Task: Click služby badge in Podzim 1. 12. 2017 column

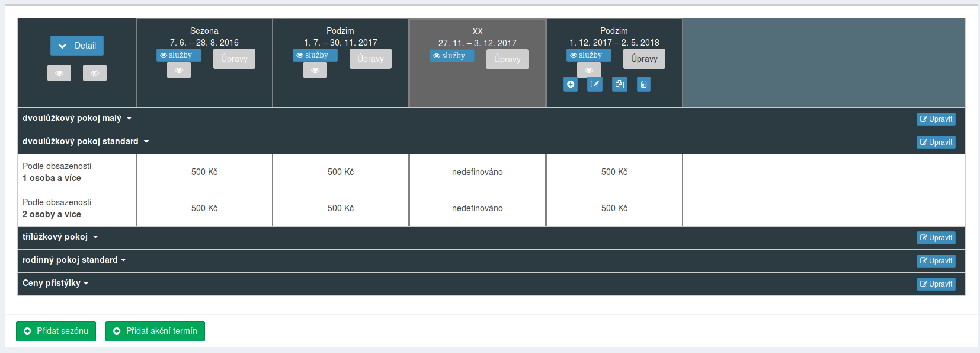Action: [x=588, y=55]
